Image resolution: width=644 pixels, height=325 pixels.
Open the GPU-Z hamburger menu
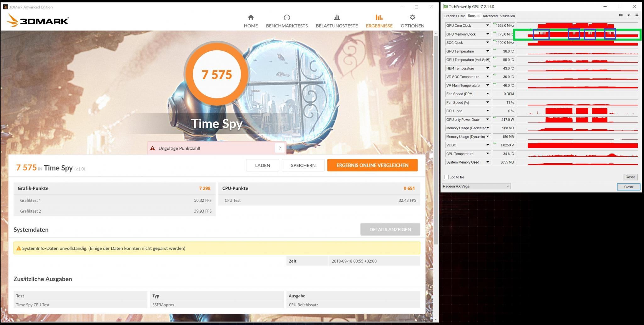[637, 15]
